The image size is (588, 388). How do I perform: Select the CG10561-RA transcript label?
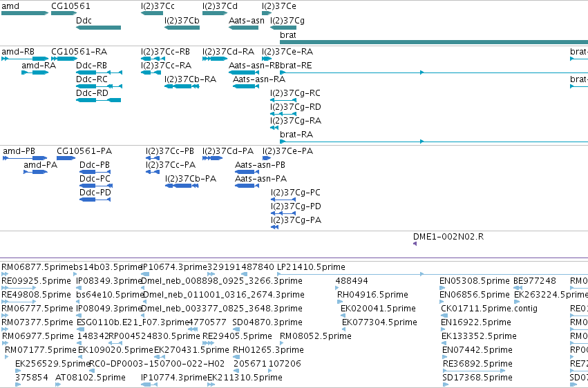click(79, 52)
